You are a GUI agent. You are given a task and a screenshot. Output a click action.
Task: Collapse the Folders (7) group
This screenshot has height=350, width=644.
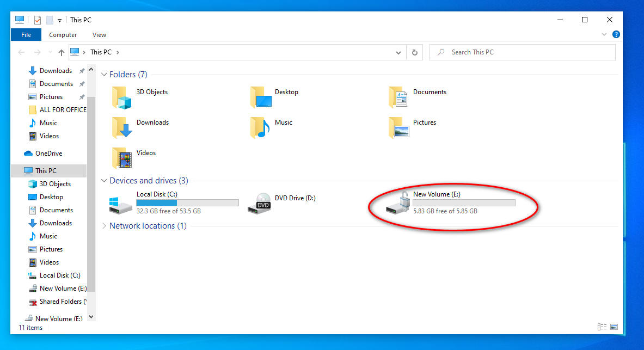105,75
